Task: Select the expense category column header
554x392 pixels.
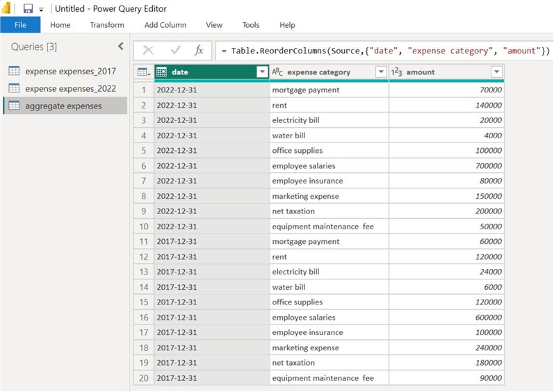Action: click(329, 72)
